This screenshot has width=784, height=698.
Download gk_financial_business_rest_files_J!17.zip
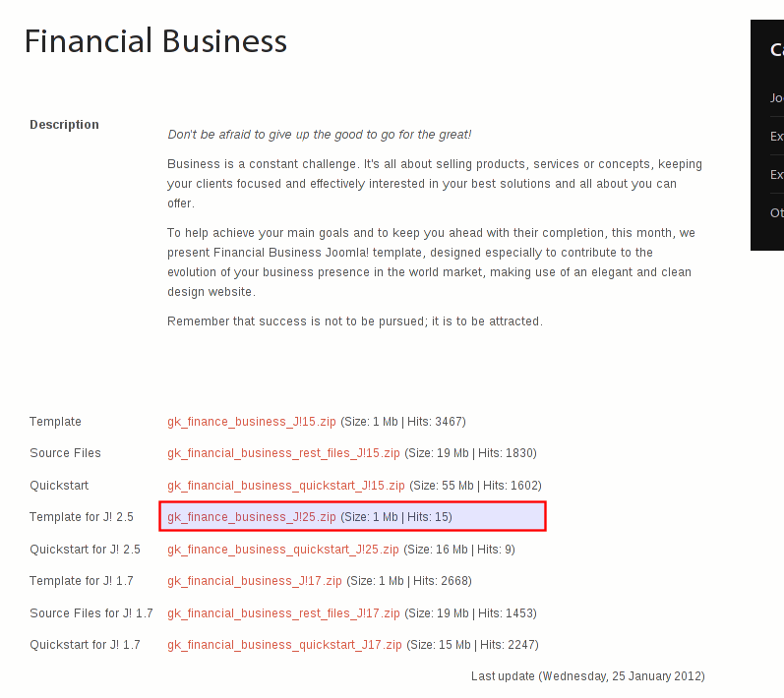(283, 613)
